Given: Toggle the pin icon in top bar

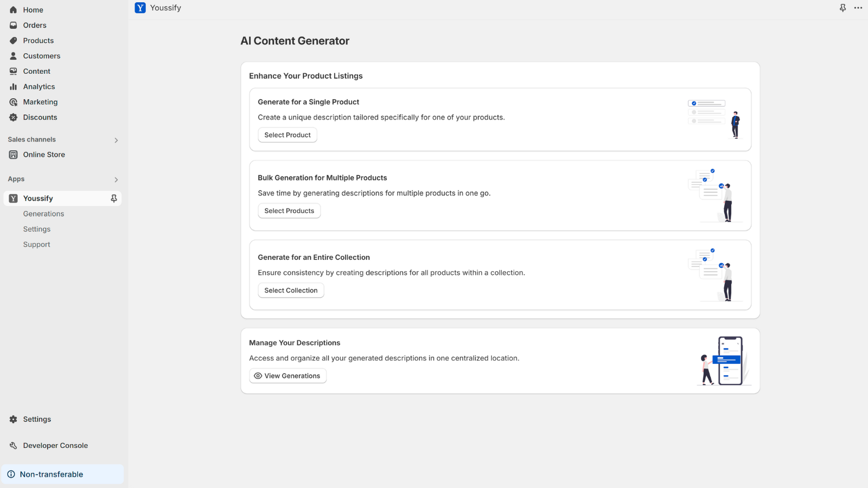Looking at the screenshot, I should tap(843, 8).
